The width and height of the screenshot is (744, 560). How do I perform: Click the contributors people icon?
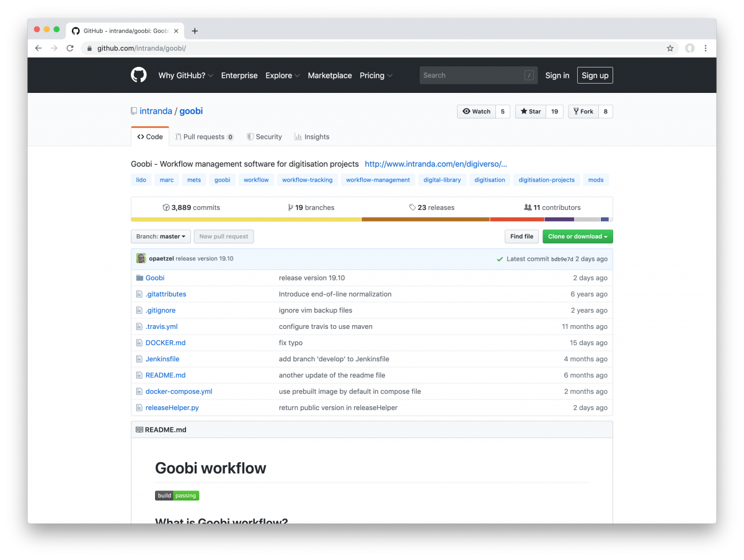point(528,207)
